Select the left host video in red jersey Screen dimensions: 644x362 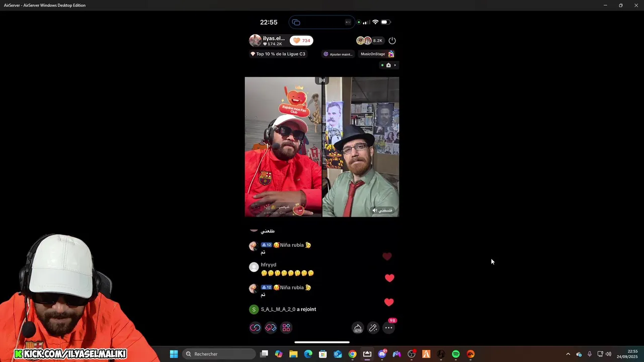(283, 147)
